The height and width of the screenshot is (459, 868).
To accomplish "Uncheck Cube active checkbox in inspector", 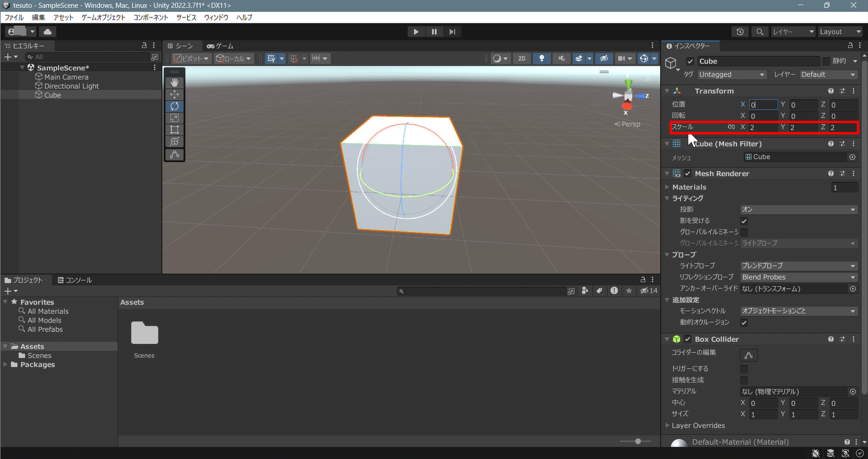I will point(690,61).
